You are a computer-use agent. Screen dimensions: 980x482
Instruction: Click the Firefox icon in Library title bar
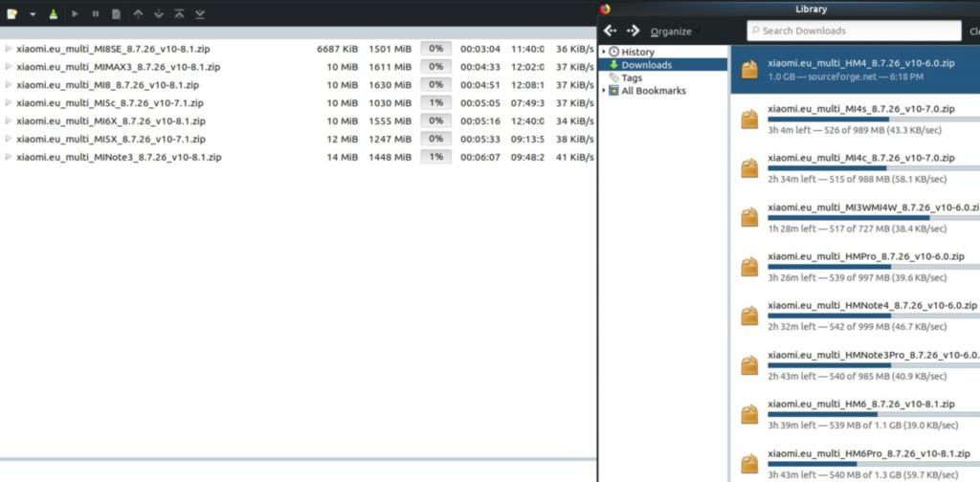point(605,9)
